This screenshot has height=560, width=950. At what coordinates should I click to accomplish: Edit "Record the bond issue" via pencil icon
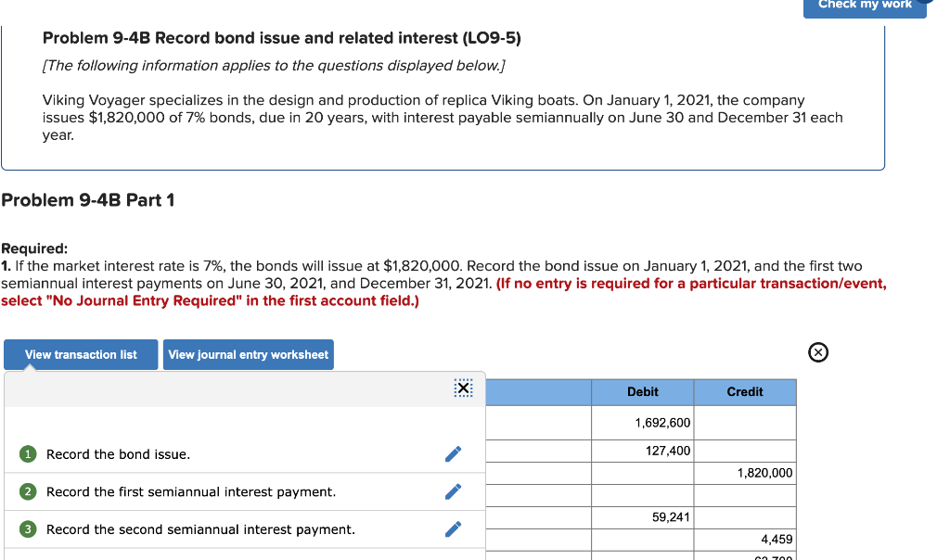pos(453,453)
